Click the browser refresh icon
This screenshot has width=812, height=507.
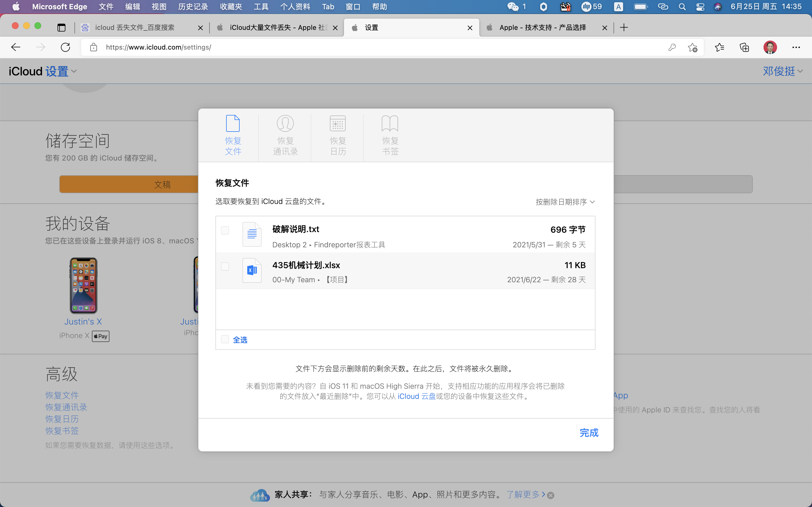[65, 47]
